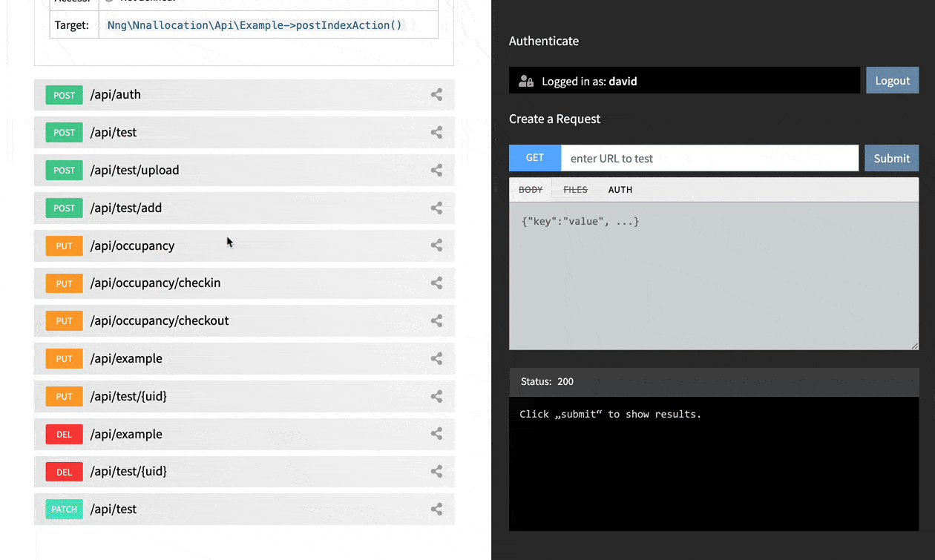The width and height of the screenshot is (935, 560).
Task: Click share icon for /api/auth
Action: [436, 95]
